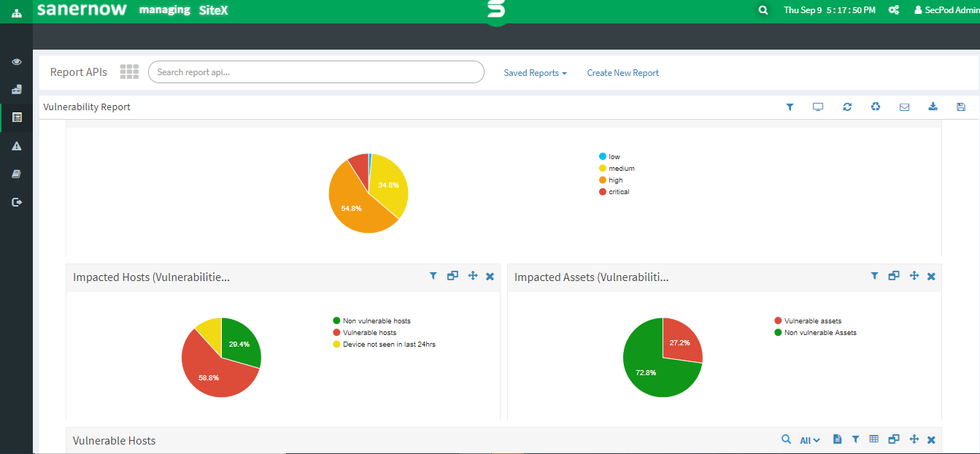980x454 pixels.
Task: Click the warning triangle alerts icon in sidebar
Action: click(x=17, y=146)
